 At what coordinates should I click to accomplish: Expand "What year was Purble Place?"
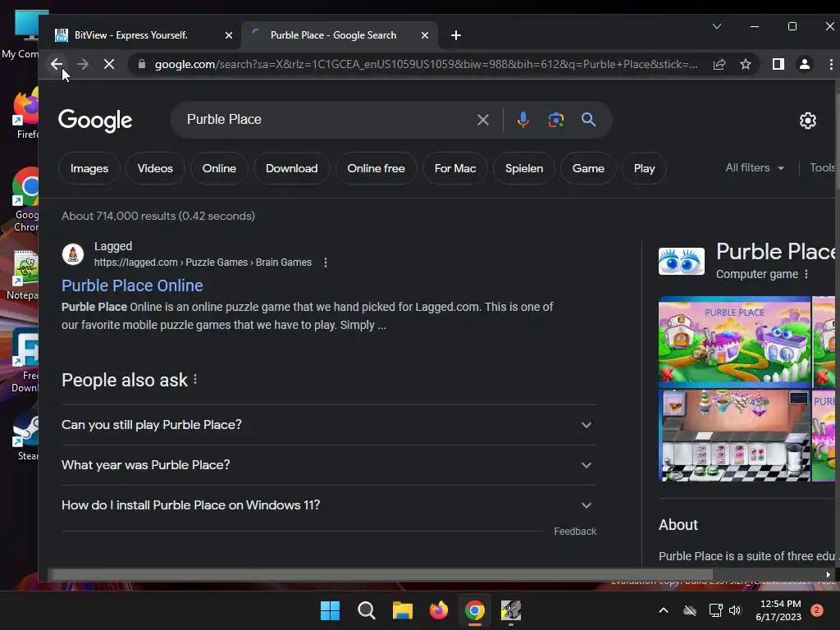[329, 465]
